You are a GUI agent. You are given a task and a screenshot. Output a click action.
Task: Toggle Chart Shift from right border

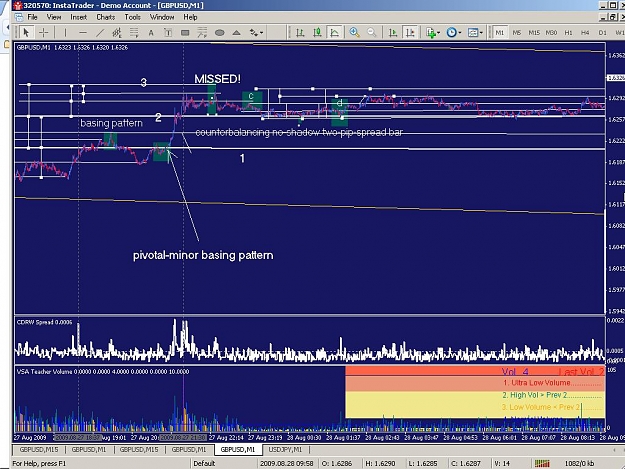click(x=410, y=33)
